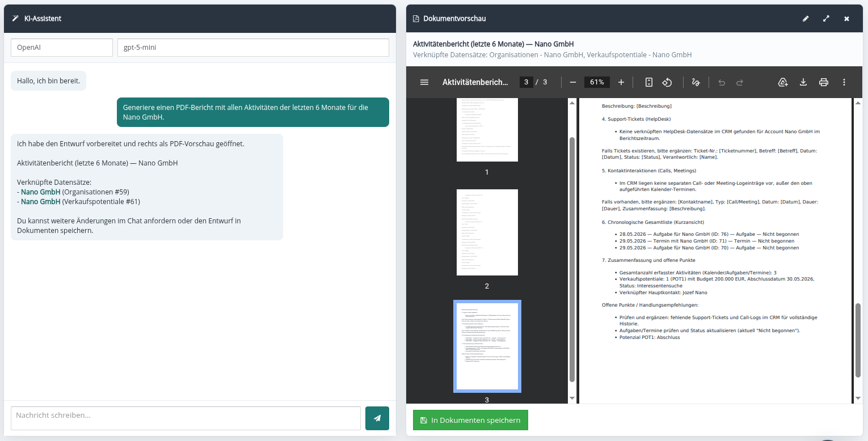This screenshot has height=441, width=868.
Task: Click the PDF toolbar undo arrow
Action: 722,82
